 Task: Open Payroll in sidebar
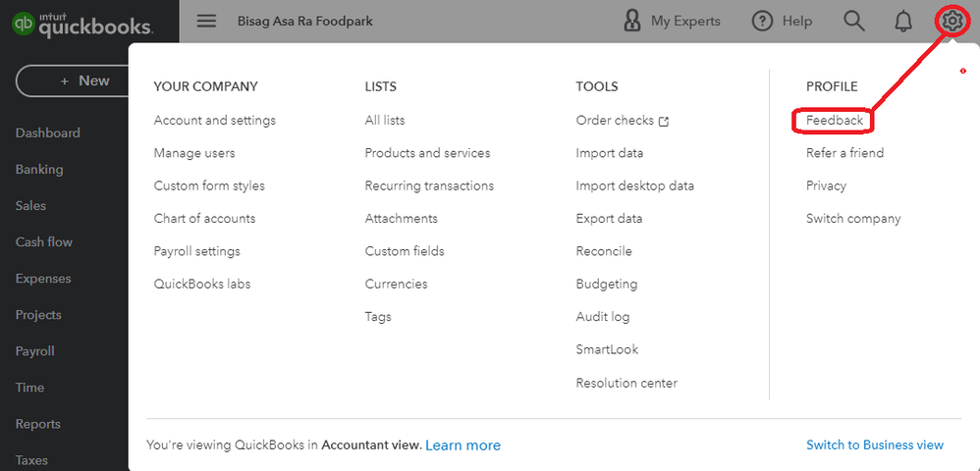click(35, 351)
